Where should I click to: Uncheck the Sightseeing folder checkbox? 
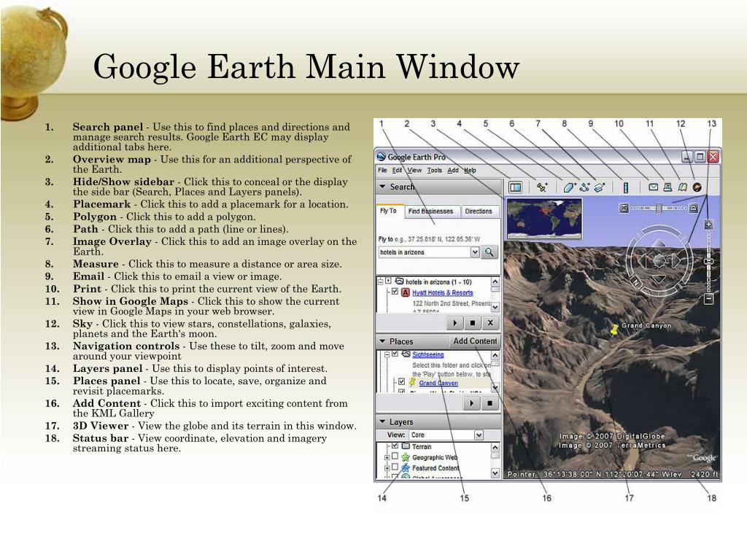point(395,354)
